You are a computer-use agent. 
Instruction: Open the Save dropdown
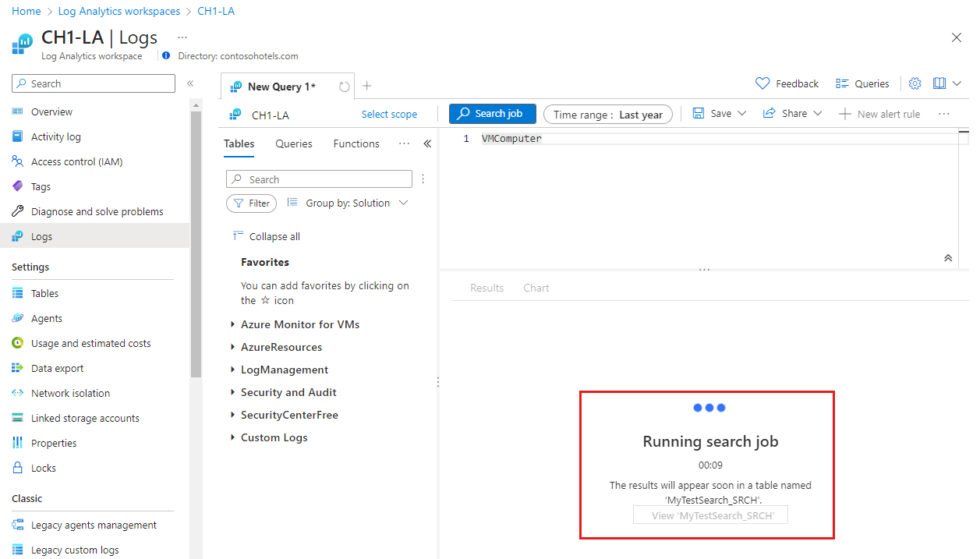pyautogui.click(x=720, y=114)
